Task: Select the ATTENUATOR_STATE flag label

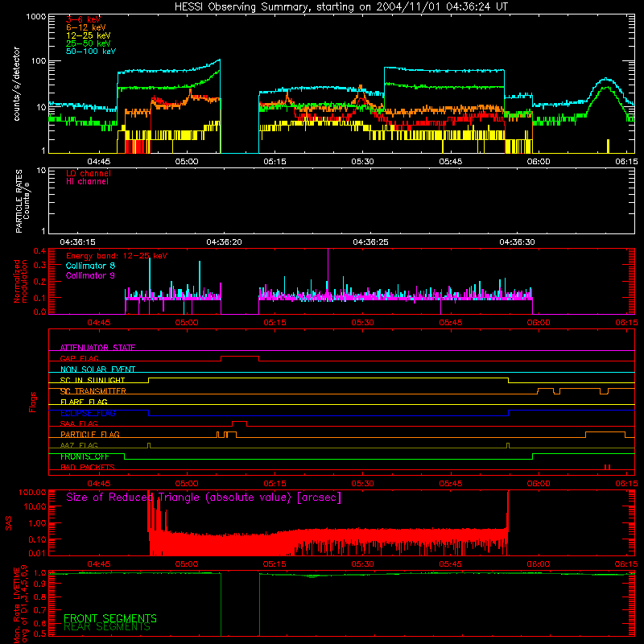Action: point(97,348)
